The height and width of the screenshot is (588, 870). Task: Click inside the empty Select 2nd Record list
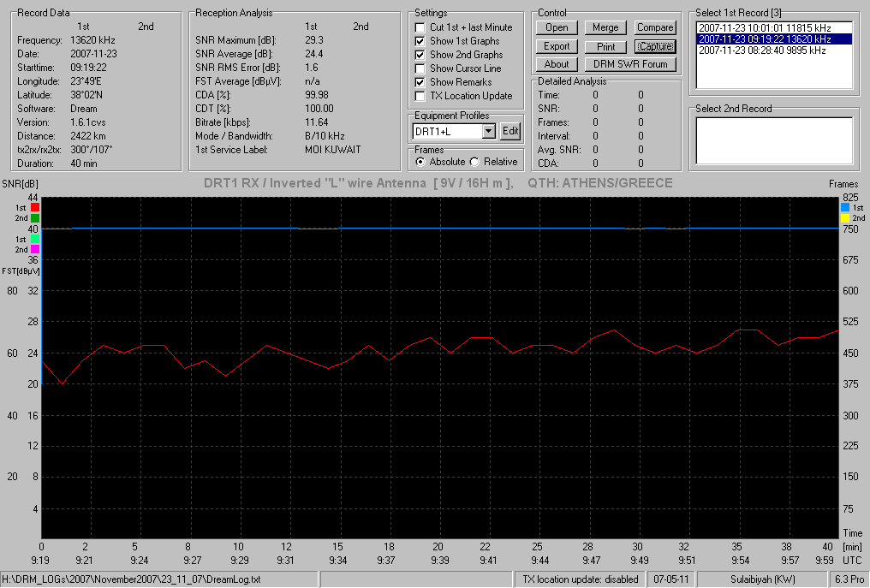pyautogui.click(x=774, y=140)
